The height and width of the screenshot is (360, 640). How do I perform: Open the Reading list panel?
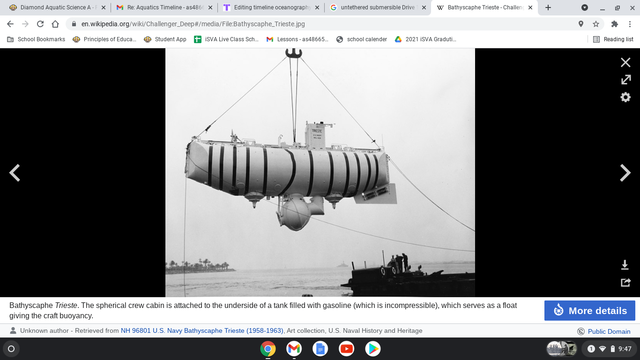613,39
